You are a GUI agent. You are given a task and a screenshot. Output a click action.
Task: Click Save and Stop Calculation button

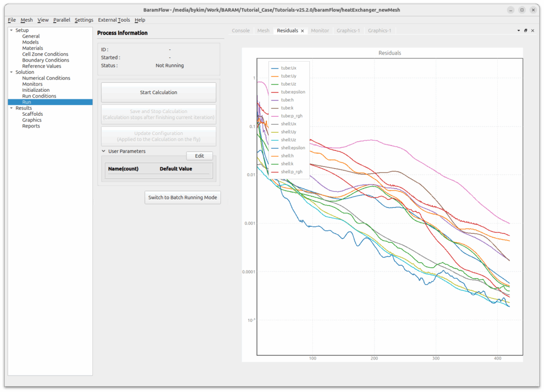pyautogui.click(x=158, y=114)
